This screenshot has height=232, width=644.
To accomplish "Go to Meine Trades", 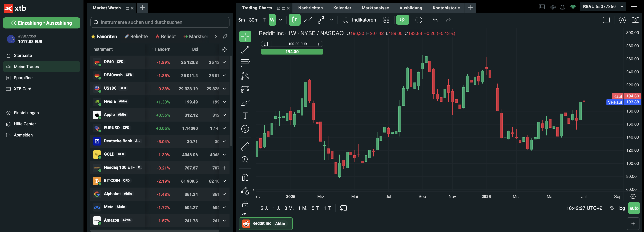I will tap(42, 67).
